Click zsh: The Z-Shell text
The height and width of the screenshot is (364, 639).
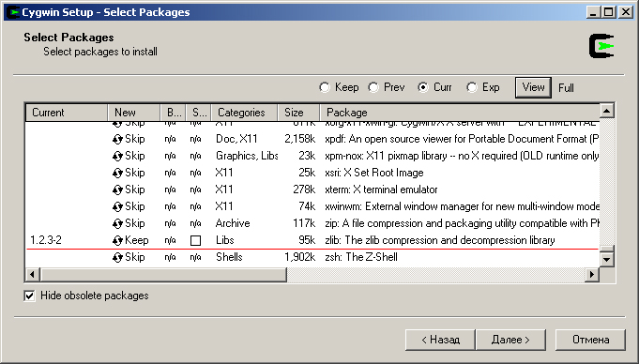tap(361, 257)
